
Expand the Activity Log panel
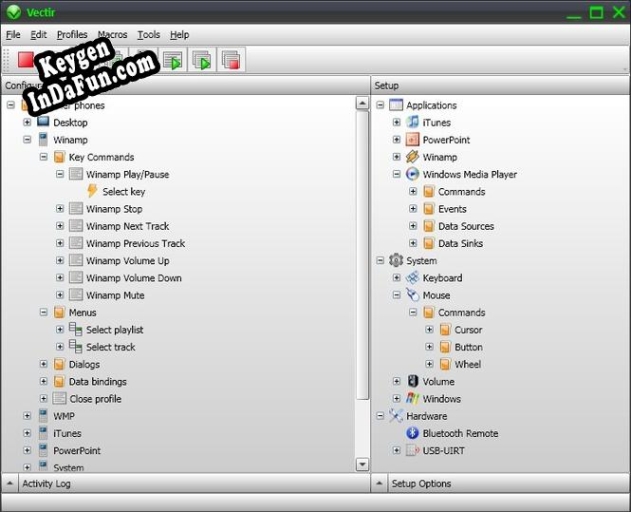pos(10,483)
